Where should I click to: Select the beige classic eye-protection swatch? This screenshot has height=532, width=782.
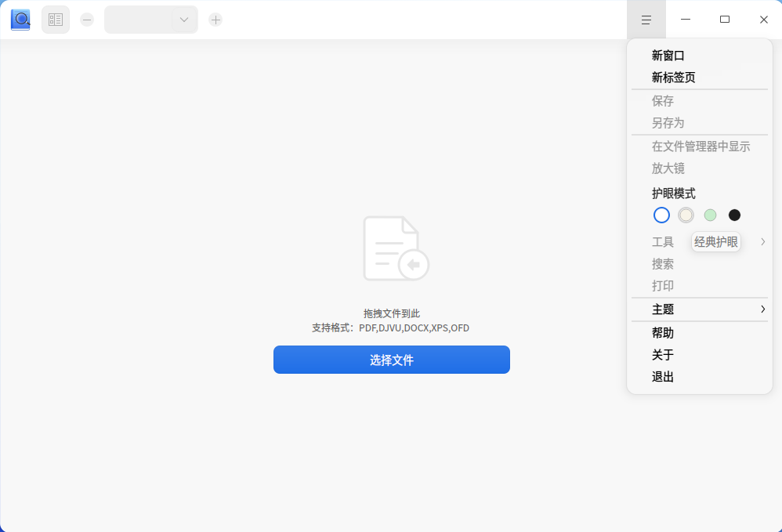[686, 215]
